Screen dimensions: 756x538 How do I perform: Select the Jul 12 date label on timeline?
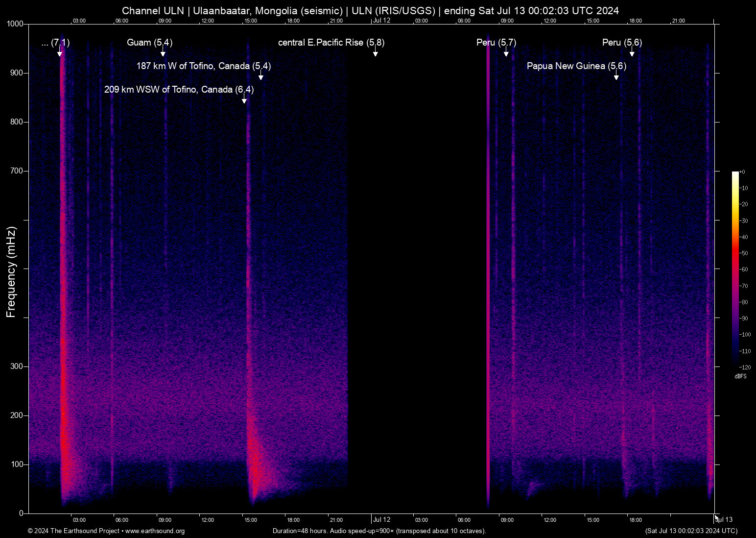pyautogui.click(x=381, y=519)
